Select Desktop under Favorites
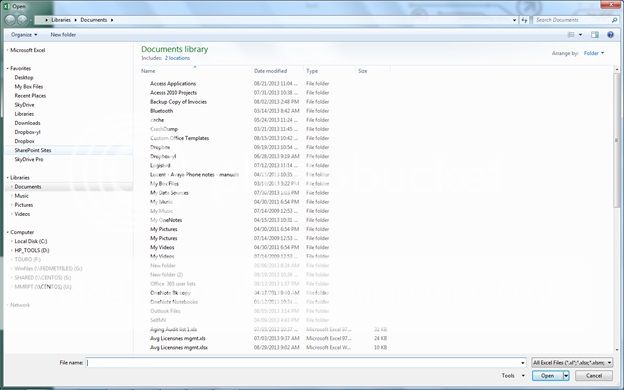Image resolution: width=624 pixels, height=390 pixels. coord(24,78)
